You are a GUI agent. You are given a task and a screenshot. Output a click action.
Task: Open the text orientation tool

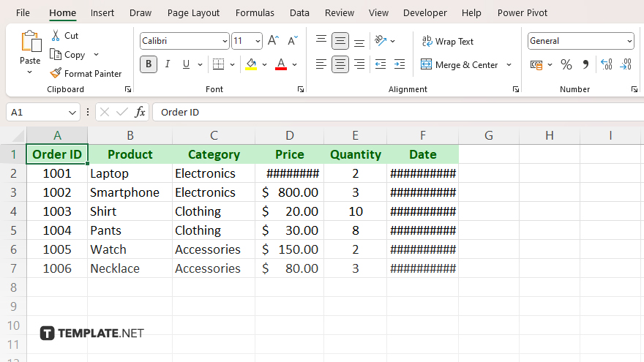[381, 41]
